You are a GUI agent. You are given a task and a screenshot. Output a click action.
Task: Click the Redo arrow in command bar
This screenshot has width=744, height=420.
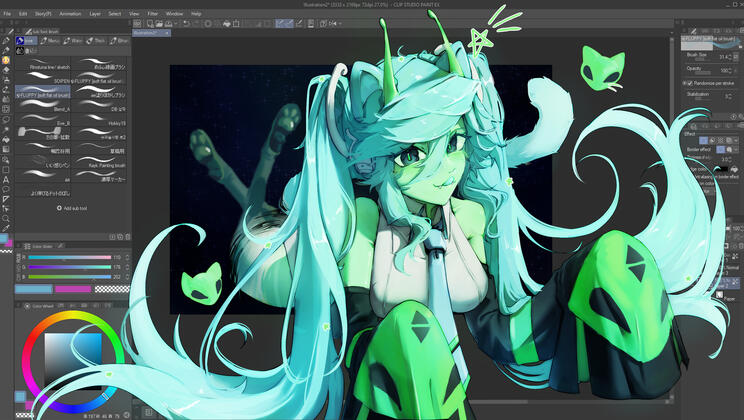196,23
